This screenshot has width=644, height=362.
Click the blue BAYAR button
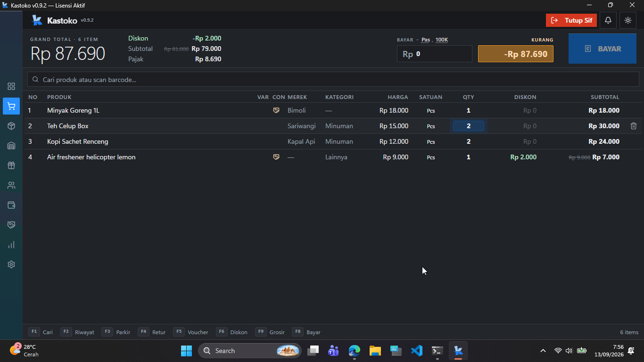pos(603,49)
